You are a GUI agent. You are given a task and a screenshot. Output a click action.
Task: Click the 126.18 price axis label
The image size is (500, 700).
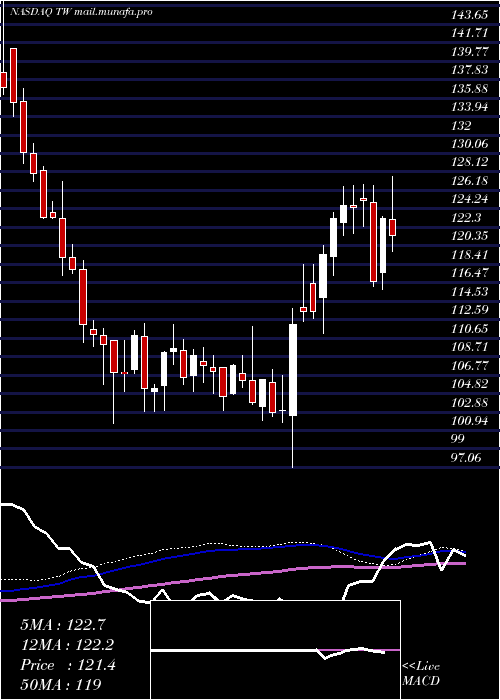pos(471,181)
